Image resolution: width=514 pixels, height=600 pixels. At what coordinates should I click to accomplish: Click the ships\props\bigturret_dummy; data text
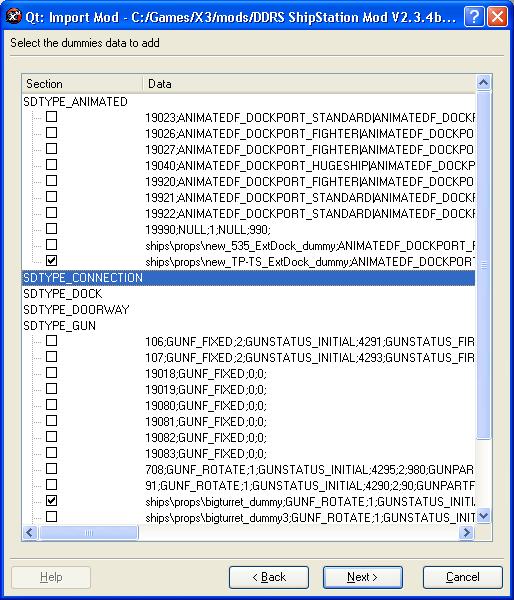pos(310,502)
